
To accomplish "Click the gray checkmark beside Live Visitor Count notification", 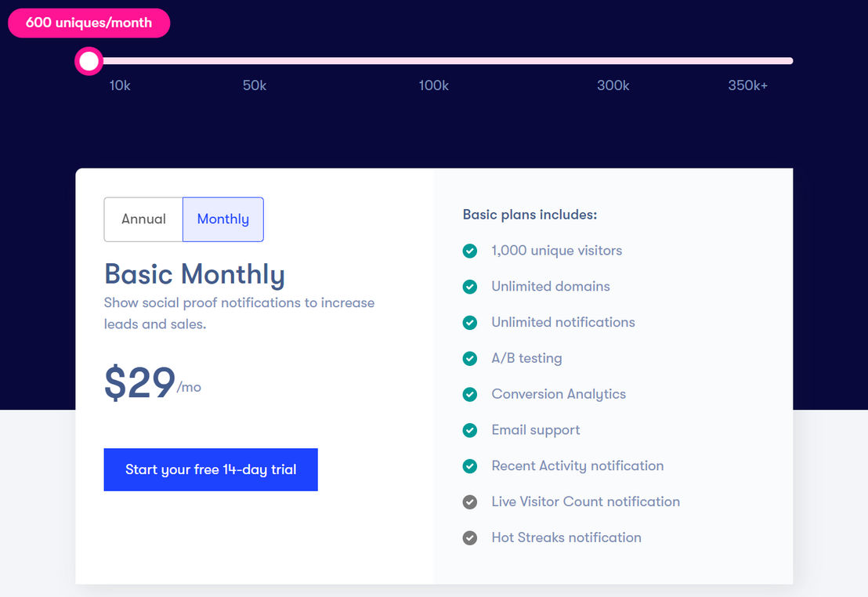I will [469, 501].
